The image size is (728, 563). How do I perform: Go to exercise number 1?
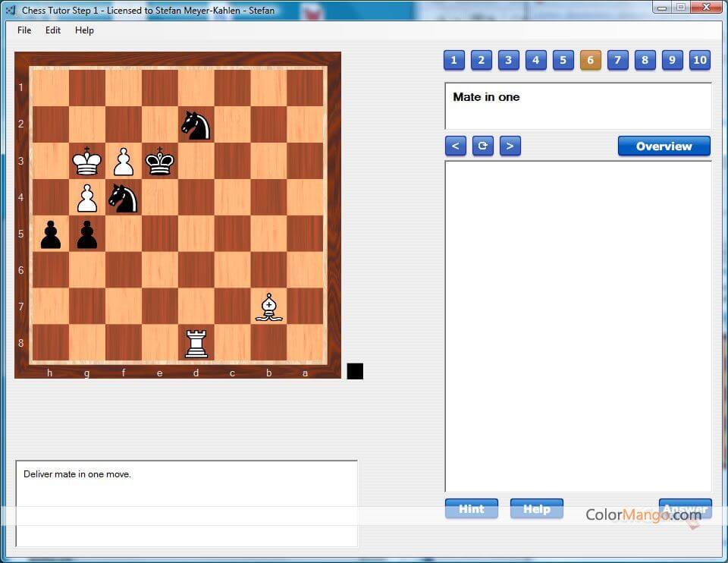pos(454,61)
